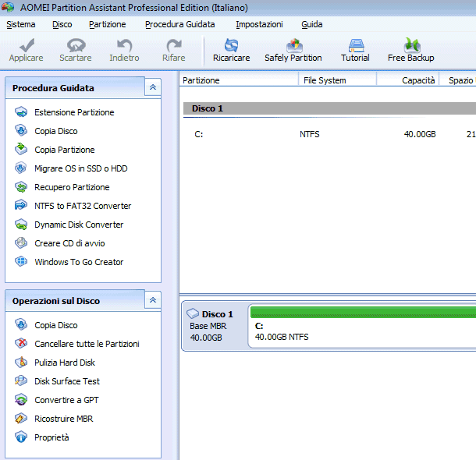
Task: Open the Guida menu
Action: [x=312, y=24]
